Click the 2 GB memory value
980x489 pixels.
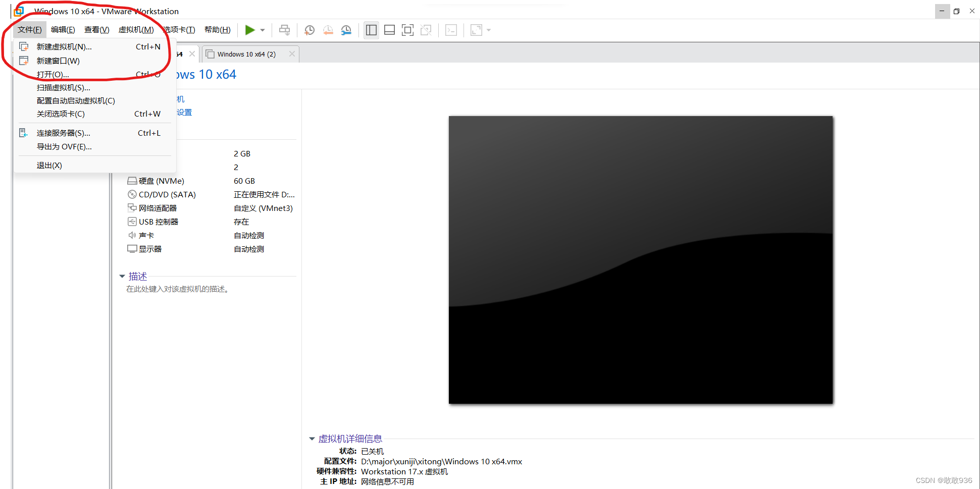point(242,154)
